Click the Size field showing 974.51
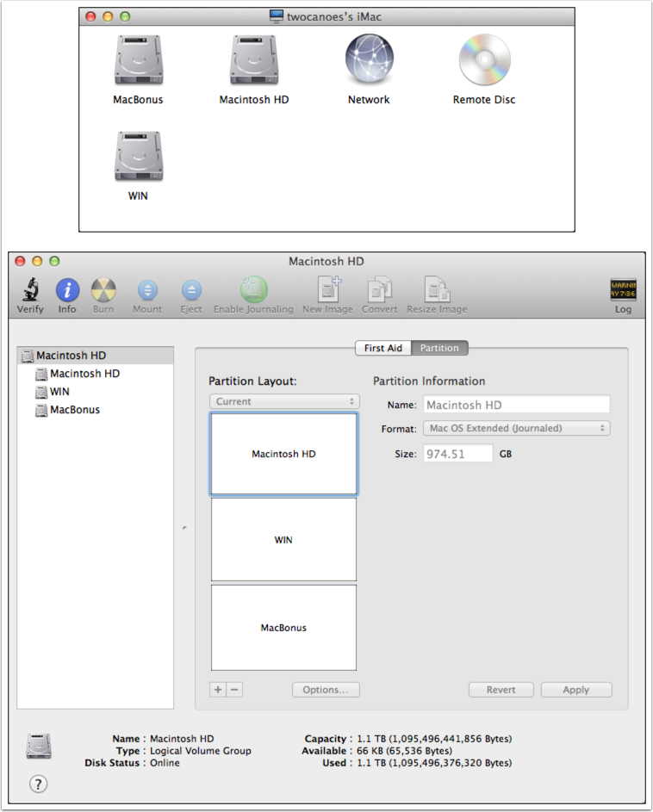The width and height of the screenshot is (653, 812). [x=458, y=454]
